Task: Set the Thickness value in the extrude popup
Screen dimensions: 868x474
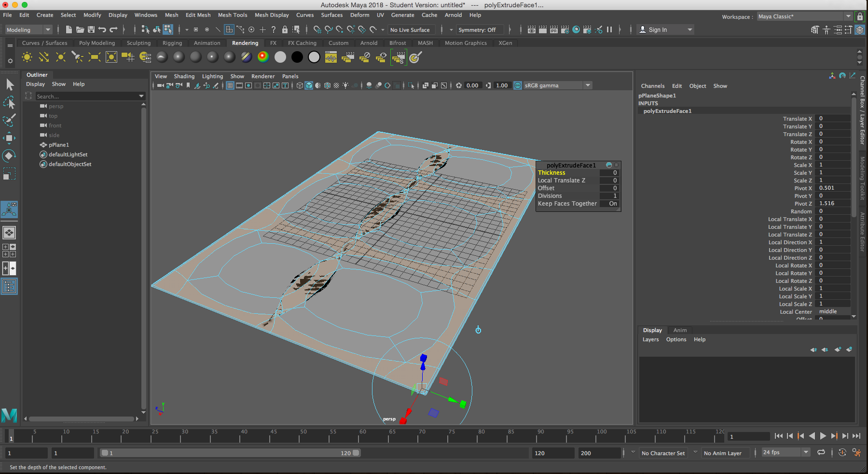Action: click(610, 172)
